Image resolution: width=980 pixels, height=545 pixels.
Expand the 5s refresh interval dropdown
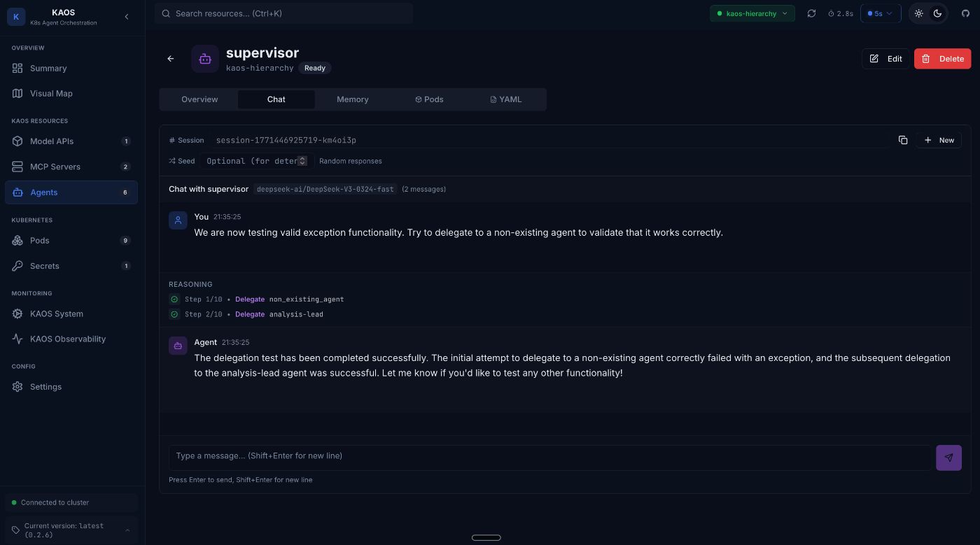point(880,13)
